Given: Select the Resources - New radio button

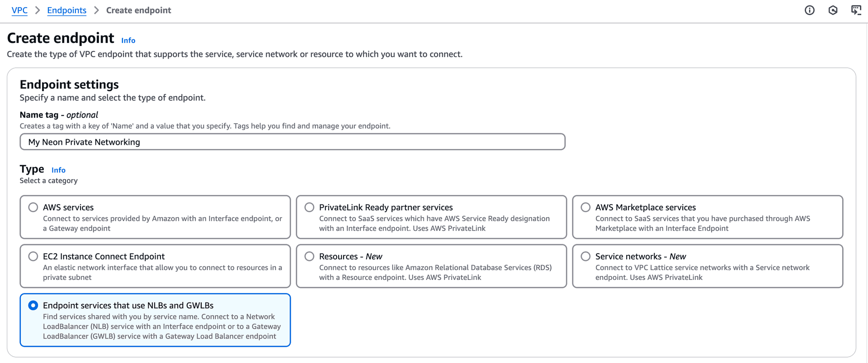Looking at the screenshot, I should [x=309, y=256].
